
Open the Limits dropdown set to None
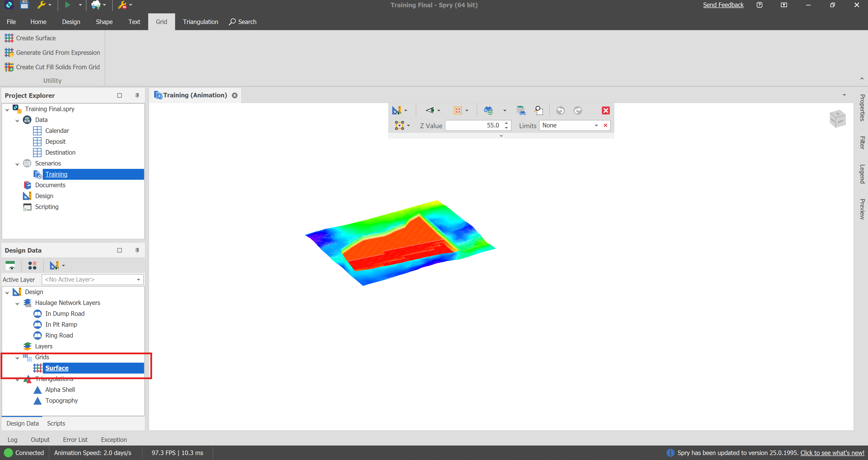[x=596, y=125]
